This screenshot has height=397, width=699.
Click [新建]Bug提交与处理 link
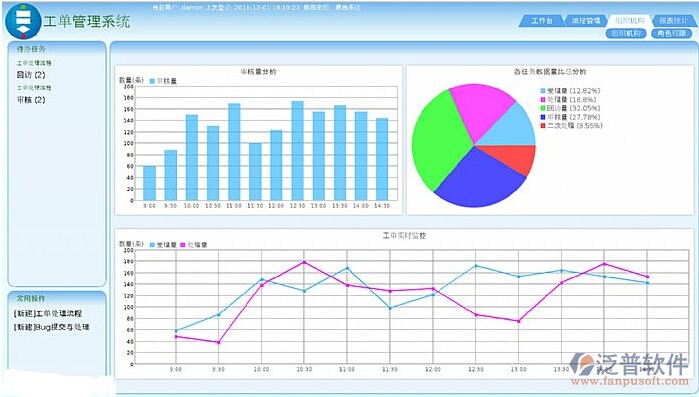tap(52, 327)
